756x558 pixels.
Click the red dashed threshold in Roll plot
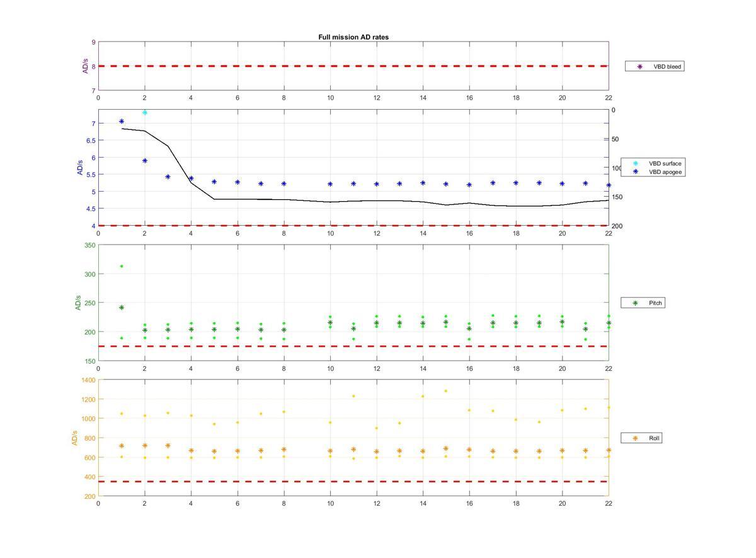coord(353,482)
